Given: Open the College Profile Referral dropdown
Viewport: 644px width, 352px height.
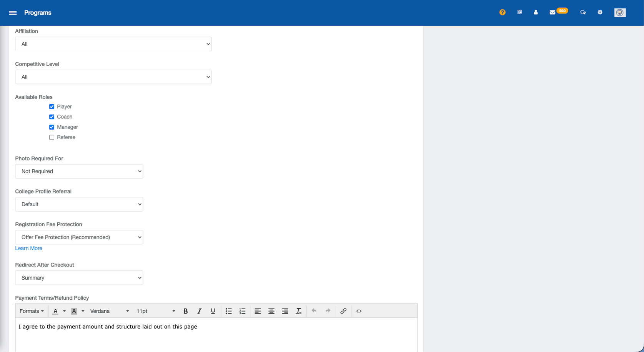Looking at the screenshot, I should click(79, 204).
